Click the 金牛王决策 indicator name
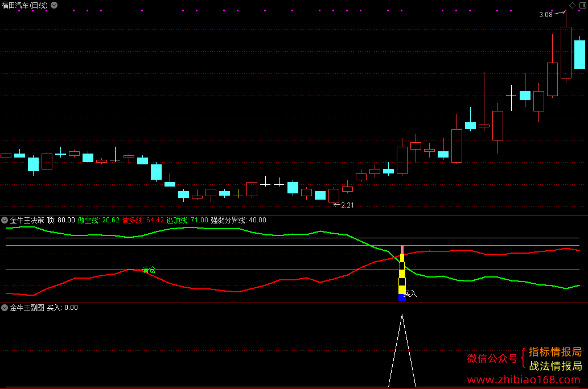The width and height of the screenshot is (588, 389). [27, 220]
